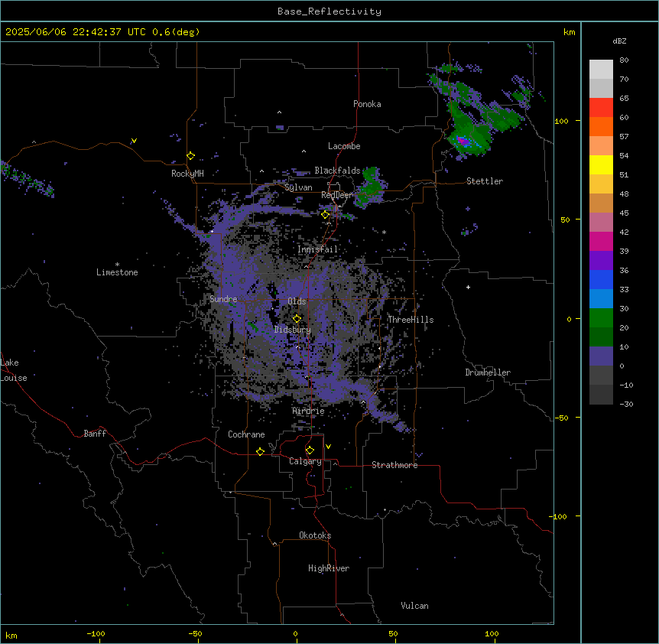
Task: Select the Sylvan label
Action: coord(298,187)
